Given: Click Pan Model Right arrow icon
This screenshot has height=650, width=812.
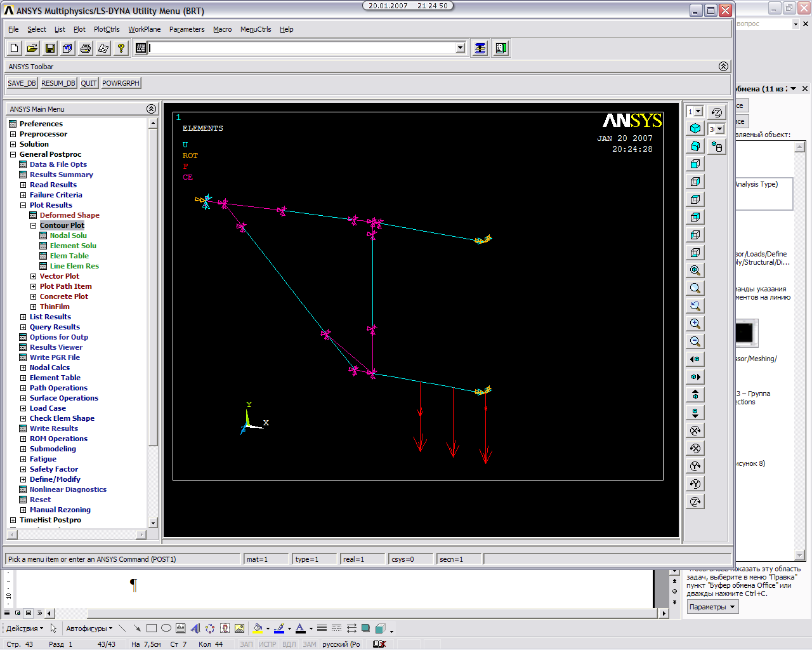Looking at the screenshot, I should point(695,377).
